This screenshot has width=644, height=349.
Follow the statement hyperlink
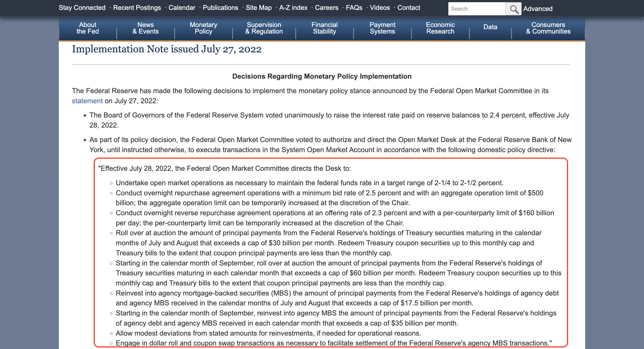[87, 101]
